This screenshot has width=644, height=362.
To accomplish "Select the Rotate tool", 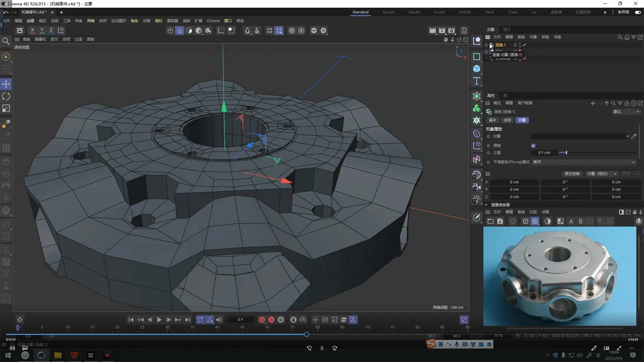I will pyautogui.click(x=6, y=97).
